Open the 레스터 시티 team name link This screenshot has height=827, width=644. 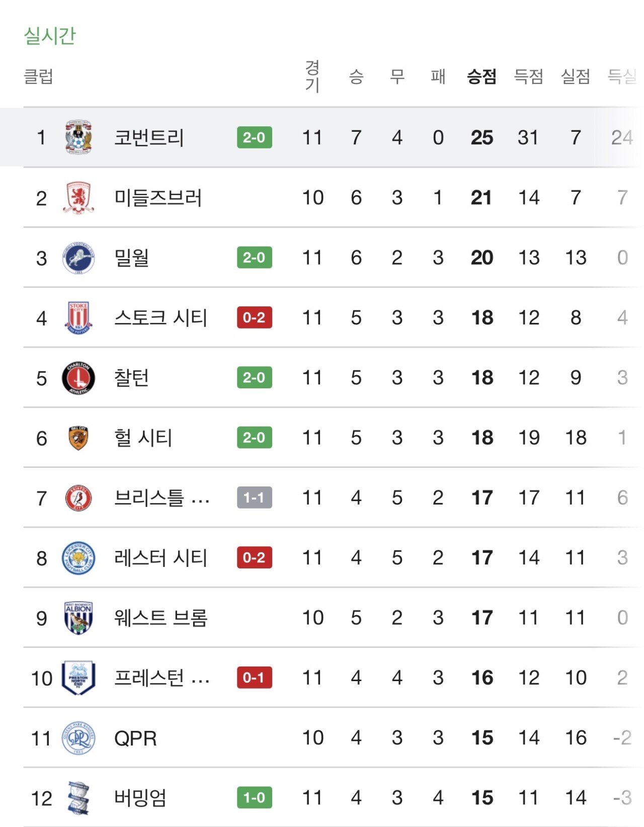(160, 558)
